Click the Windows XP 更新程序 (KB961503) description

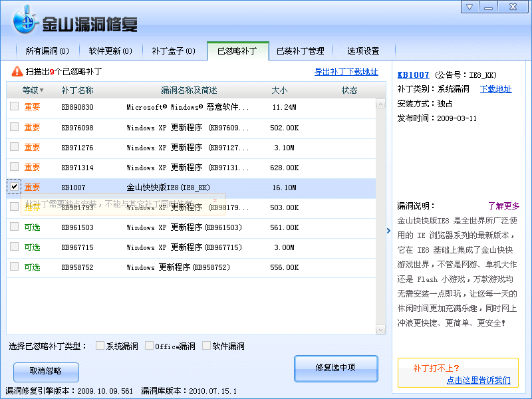[x=184, y=227]
